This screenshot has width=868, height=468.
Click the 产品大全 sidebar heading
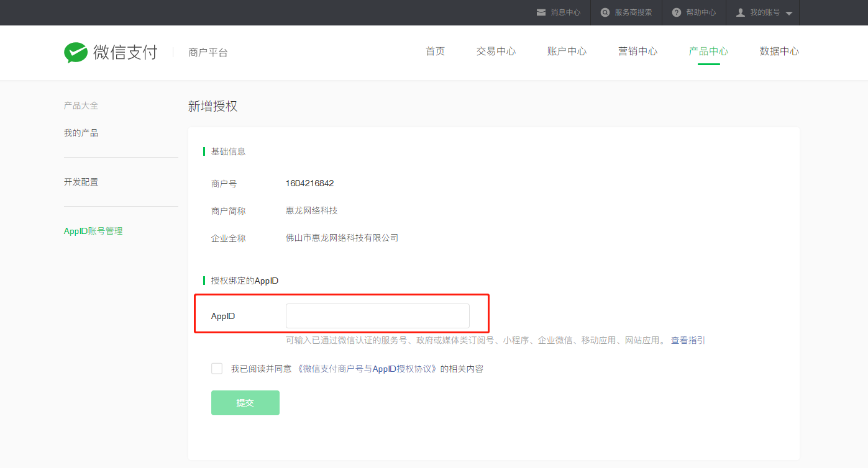pos(81,106)
